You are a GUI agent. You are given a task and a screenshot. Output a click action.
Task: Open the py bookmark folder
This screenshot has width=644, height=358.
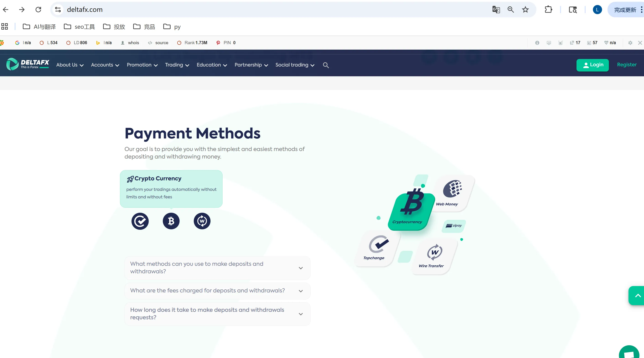172,26
